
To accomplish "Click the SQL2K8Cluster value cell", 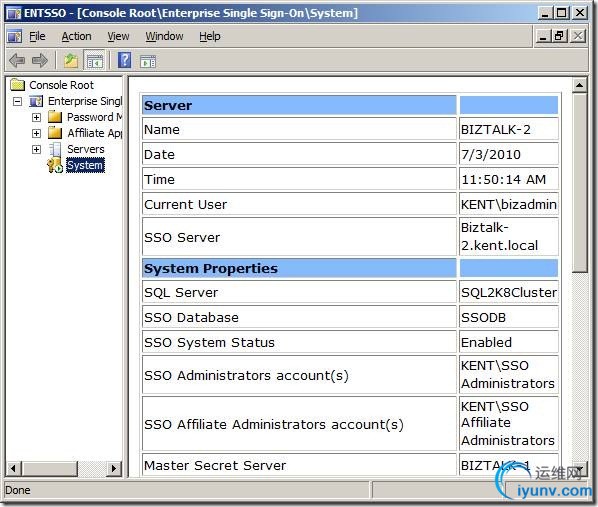I will (509, 293).
